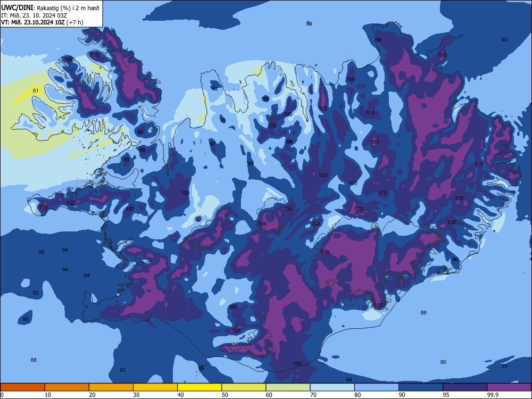Image resolution: width=532 pixels, height=399 pixels.
Task: Click the bright yellow 40–50 legend swatch
Action: pyautogui.click(x=199, y=387)
